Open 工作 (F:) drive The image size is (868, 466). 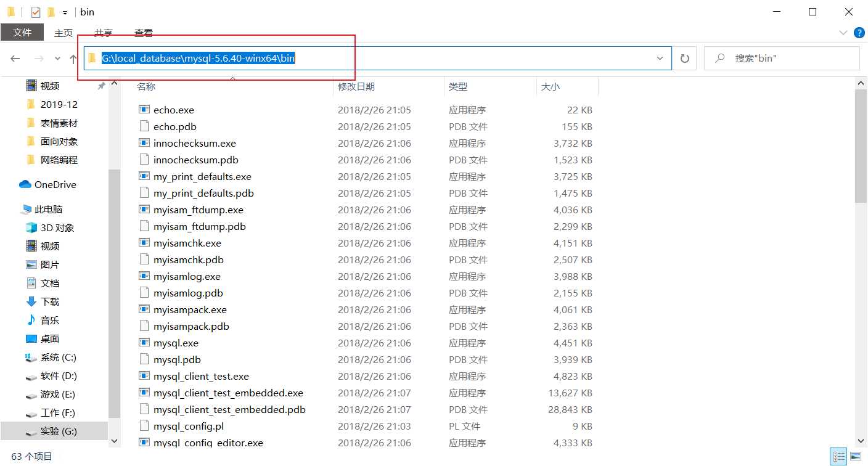(x=59, y=412)
